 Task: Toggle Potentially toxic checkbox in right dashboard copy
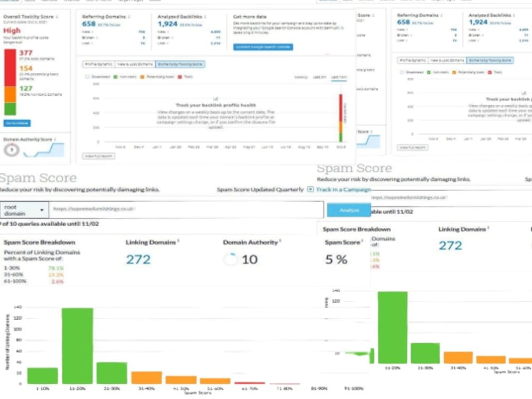click(454, 72)
